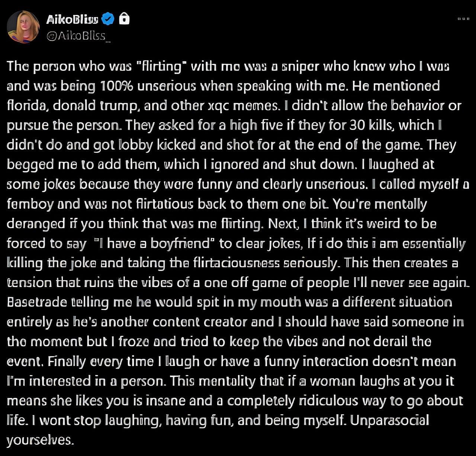
Task: Click the word "yourselves." at post end
Action: click(x=40, y=440)
